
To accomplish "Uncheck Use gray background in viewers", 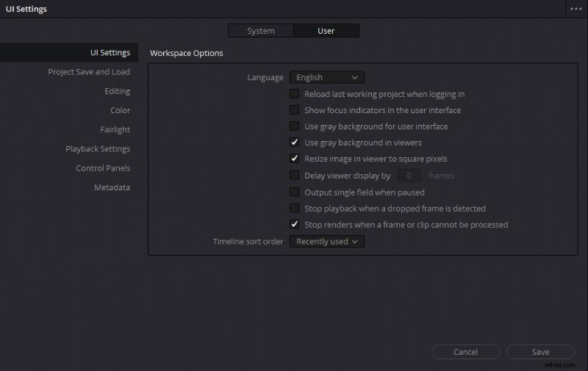I will tap(295, 142).
